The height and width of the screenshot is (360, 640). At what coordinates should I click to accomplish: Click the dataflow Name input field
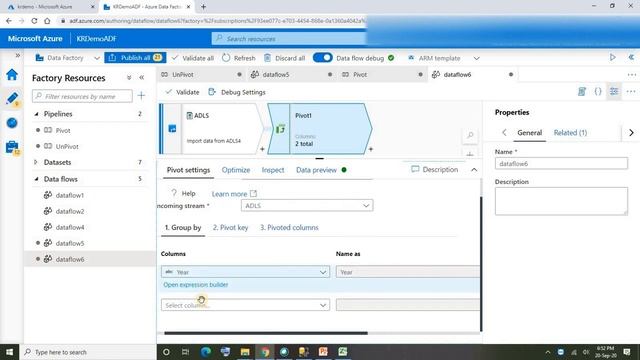click(x=561, y=164)
